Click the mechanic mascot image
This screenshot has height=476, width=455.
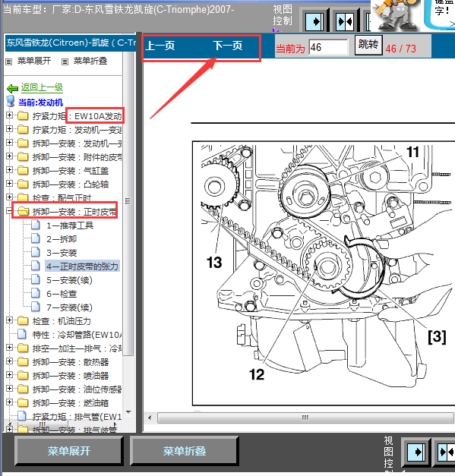(x=396, y=15)
